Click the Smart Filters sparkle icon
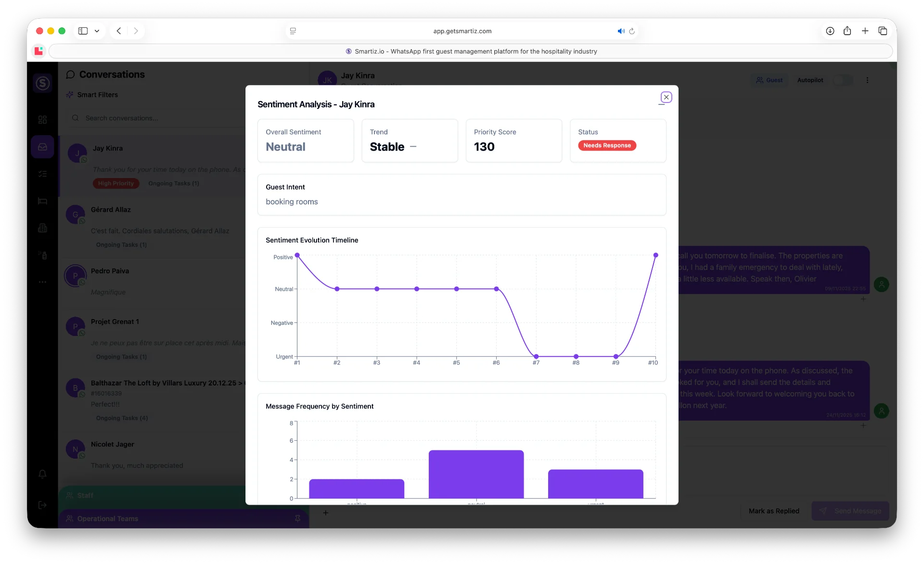The image size is (924, 564). 70,95
